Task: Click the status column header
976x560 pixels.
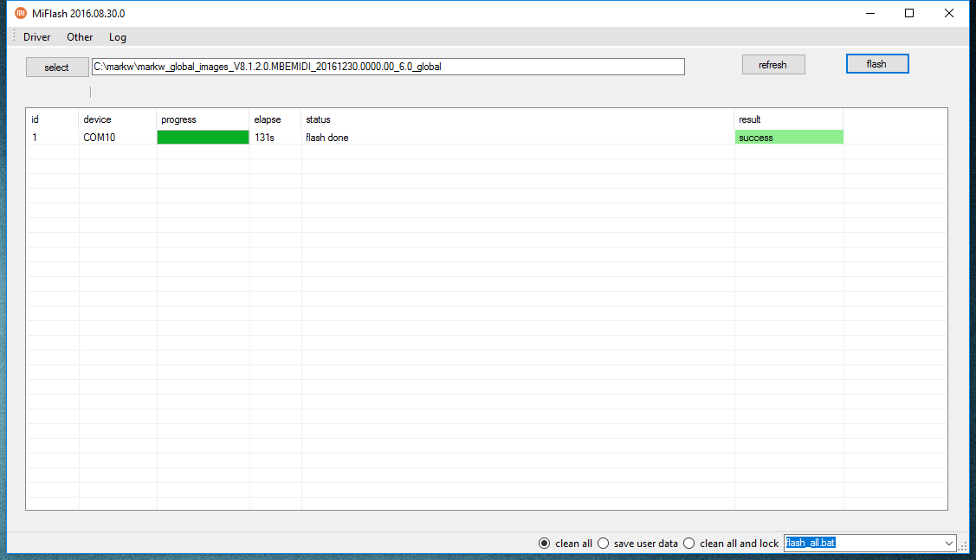Action: coord(518,119)
